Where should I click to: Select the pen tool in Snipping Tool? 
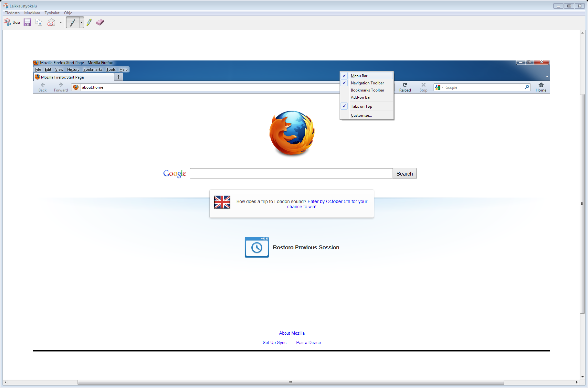tap(73, 22)
